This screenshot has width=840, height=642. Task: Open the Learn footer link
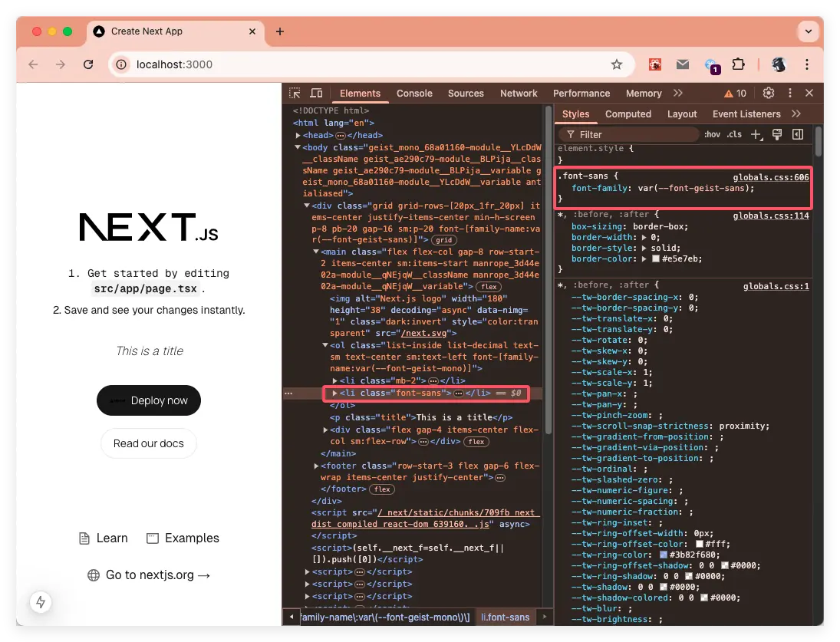[104, 538]
